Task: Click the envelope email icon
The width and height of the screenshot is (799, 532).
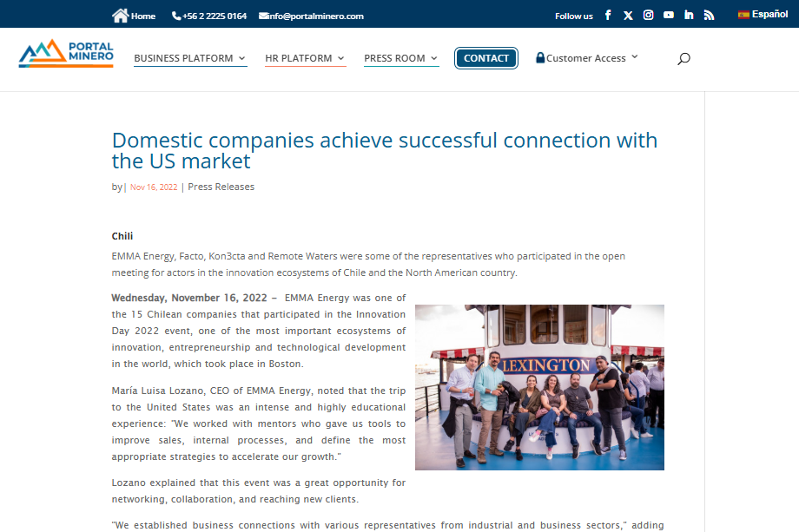Action: [263, 16]
